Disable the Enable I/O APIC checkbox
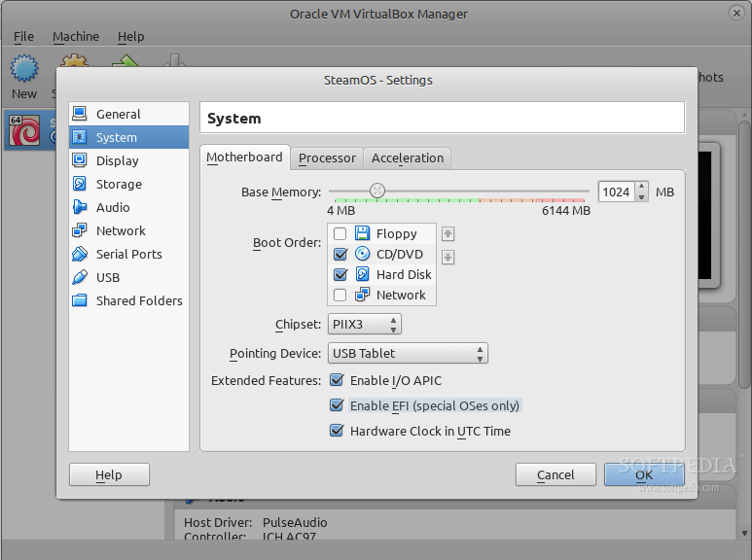The width and height of the screenshot is (752, 560). [x=338, y=380]
